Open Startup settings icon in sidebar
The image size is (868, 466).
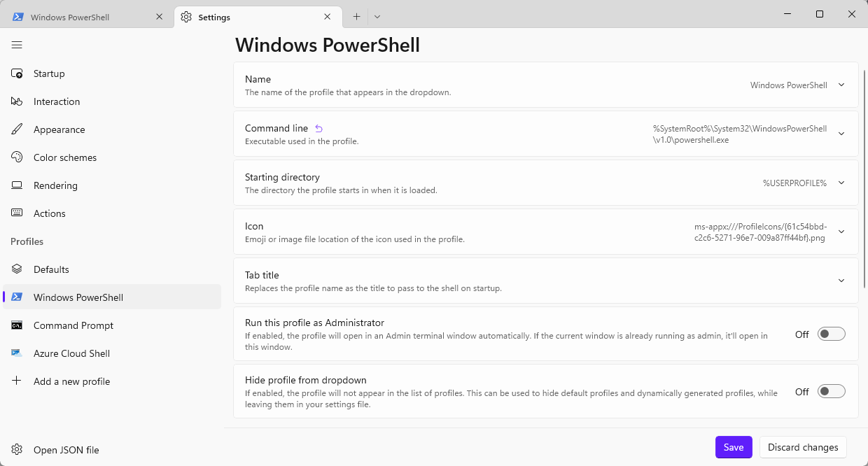(x=17, y=73)
